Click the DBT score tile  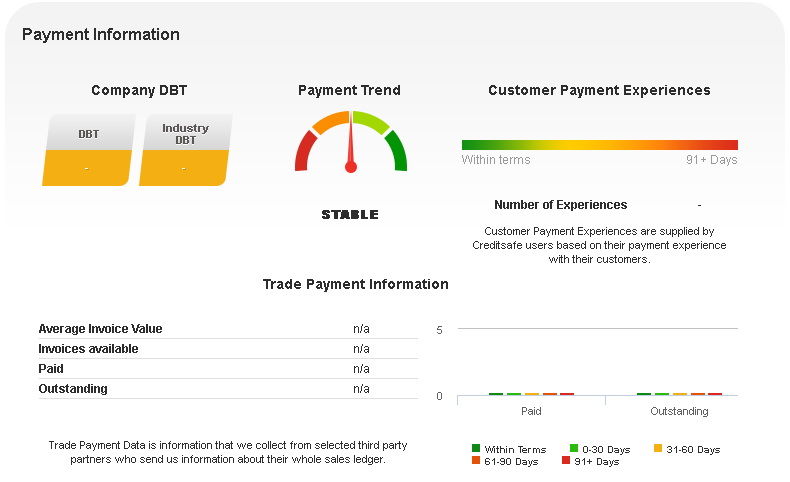point(88,150)
